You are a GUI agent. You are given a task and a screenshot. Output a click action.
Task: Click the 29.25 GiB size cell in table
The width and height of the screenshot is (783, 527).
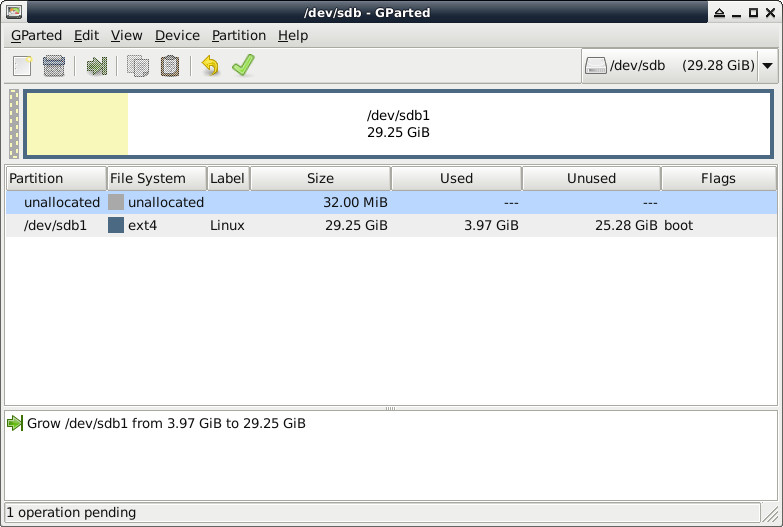[356, 225]
